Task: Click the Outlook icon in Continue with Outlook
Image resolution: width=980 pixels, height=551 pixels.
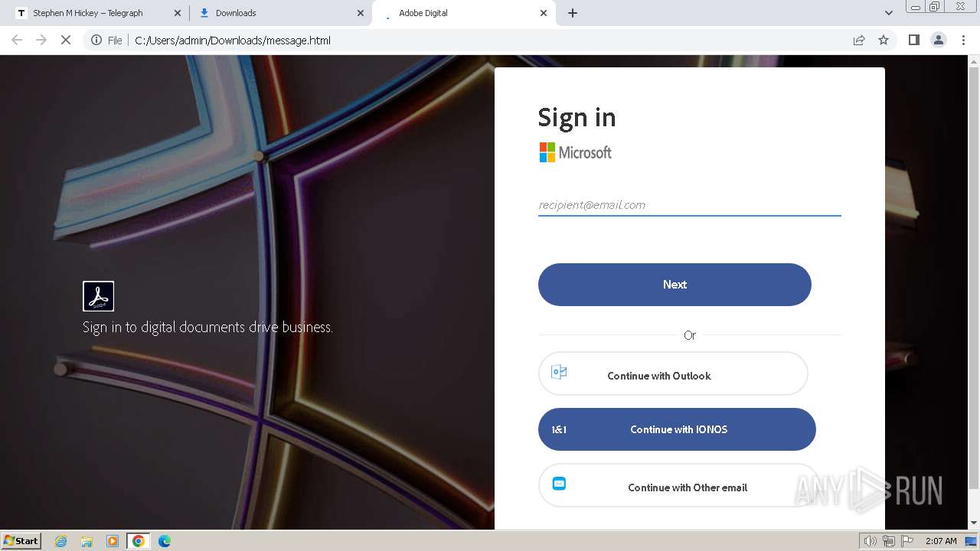Action: [x=559, y=373]
